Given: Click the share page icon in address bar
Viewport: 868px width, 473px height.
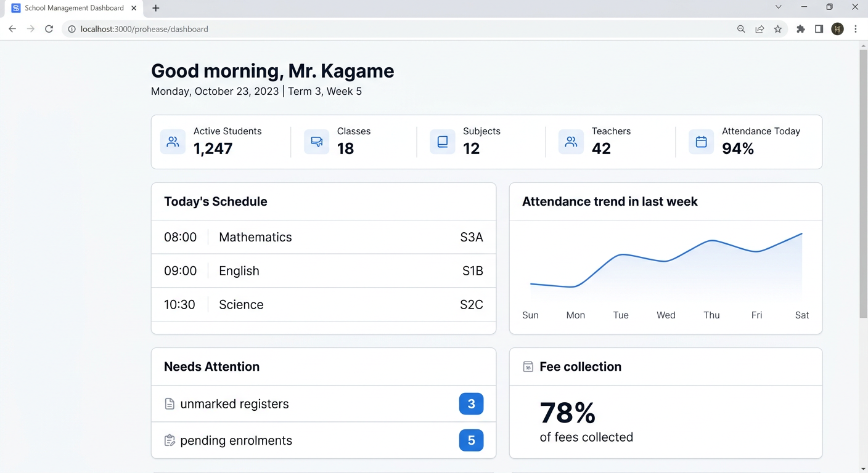Looking at the screenshot, I should 759,29.
